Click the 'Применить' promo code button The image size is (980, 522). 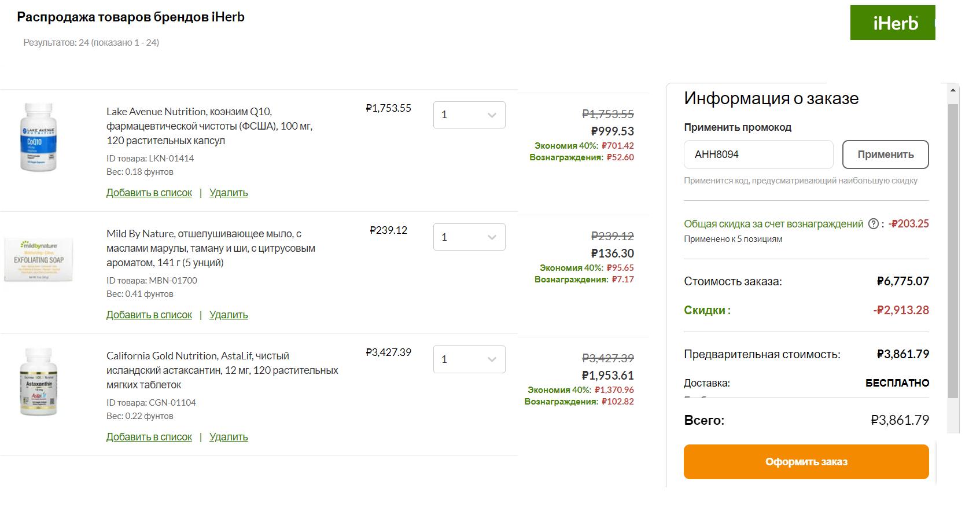tap(885, 155)
